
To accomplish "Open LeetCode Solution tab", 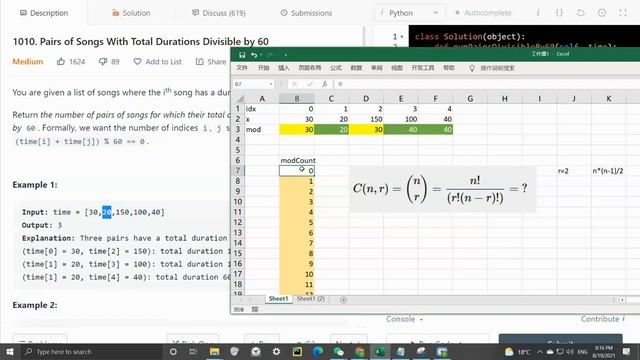I will pos(131,13).
